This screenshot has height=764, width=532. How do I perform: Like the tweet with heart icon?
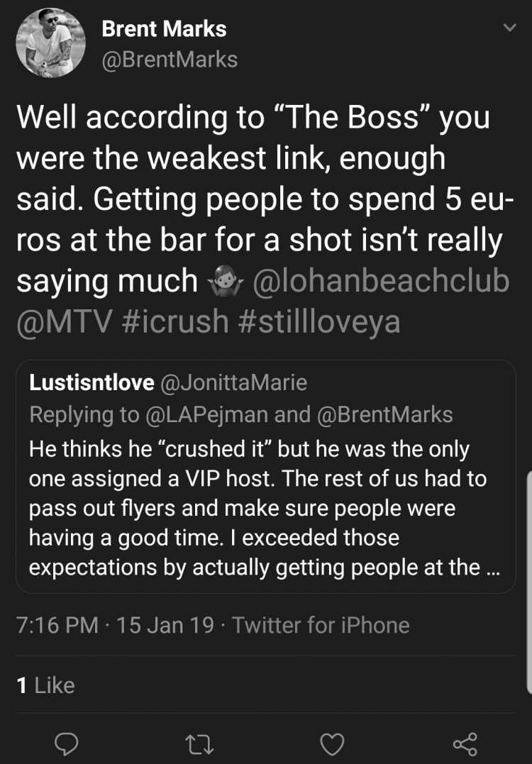point(332,745)
